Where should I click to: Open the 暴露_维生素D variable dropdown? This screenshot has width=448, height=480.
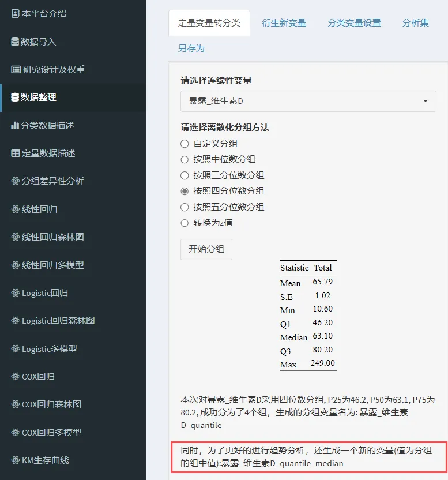coord(308,101)
